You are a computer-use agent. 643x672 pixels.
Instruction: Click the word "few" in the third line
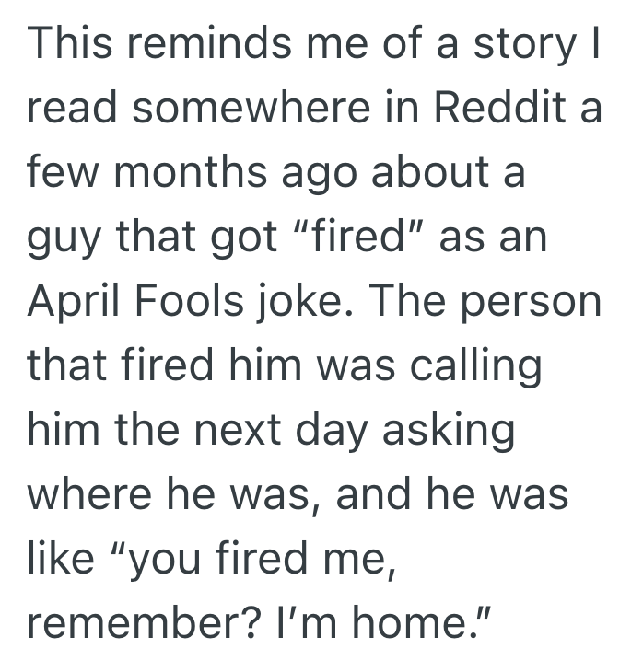tap(60, 174)
